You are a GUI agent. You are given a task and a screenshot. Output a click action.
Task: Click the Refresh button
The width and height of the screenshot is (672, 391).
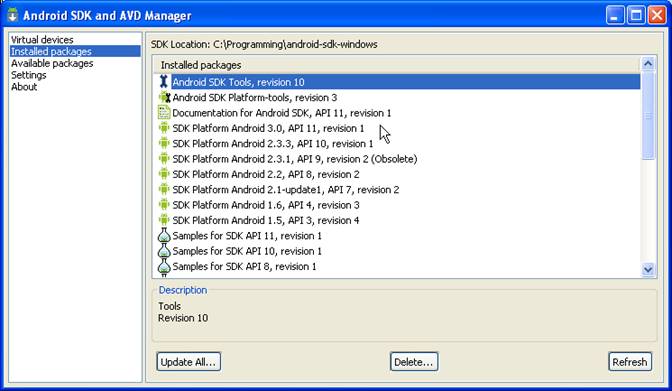click(x=630, y=362)
